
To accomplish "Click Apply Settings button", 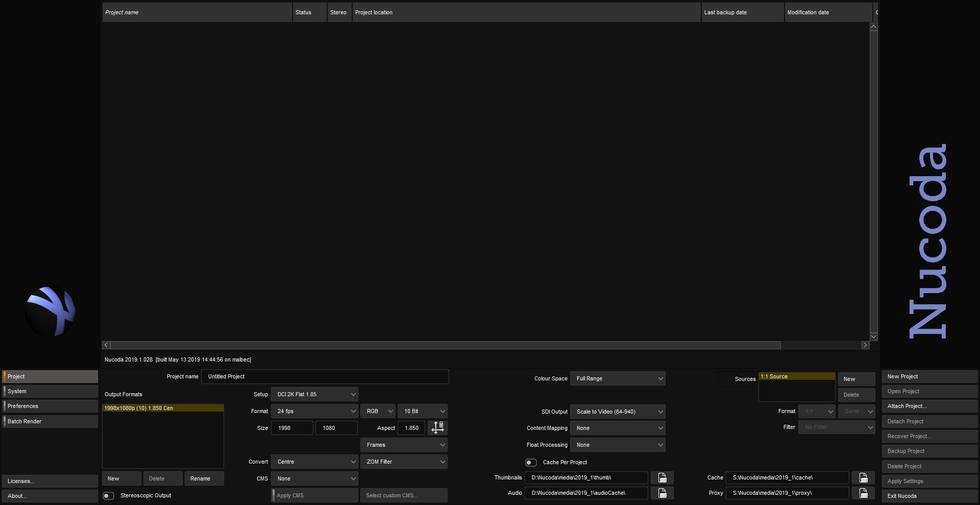I will [x=929, y=481].
